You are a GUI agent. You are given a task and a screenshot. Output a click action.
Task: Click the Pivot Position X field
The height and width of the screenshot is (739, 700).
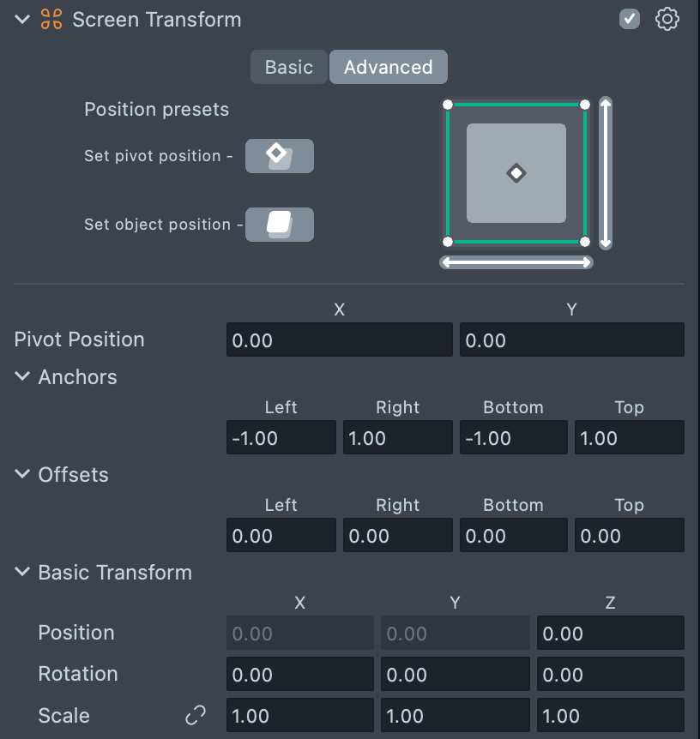pos(339,340)
